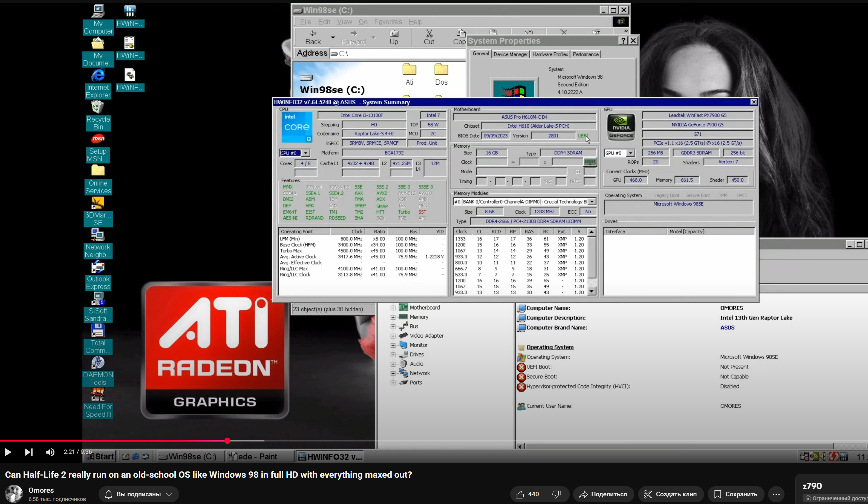
Task: Expand the Network tree node
Action: 393,373
